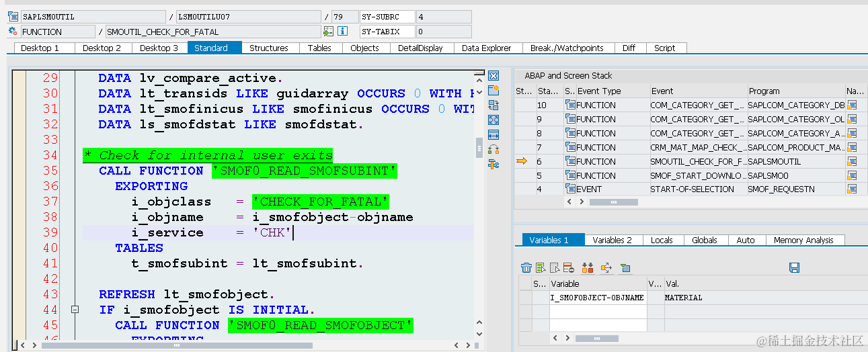
Task: Click the Program column header in stack
Action: 795,91
